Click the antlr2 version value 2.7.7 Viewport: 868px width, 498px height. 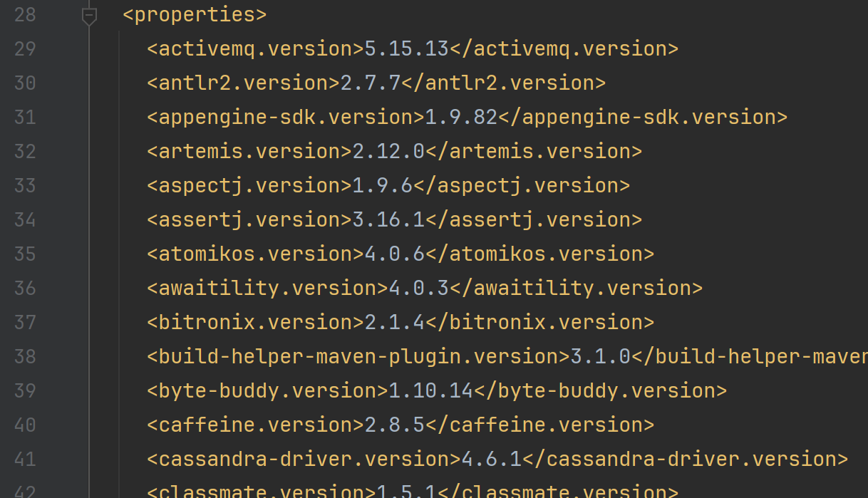(x=371, y=83)
